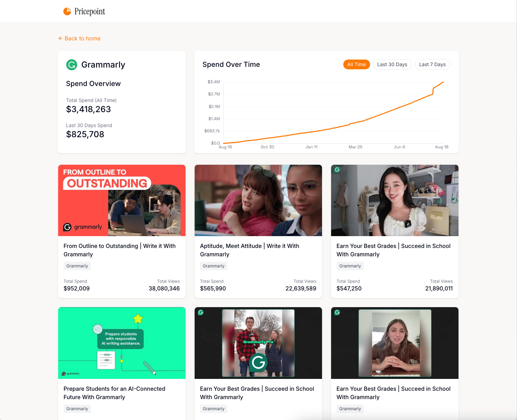Image resolution: width=517 pixels, height=420 pixels.
Task: Open the Grammarly Pro couple thumbnail
Action: [258, 343]
